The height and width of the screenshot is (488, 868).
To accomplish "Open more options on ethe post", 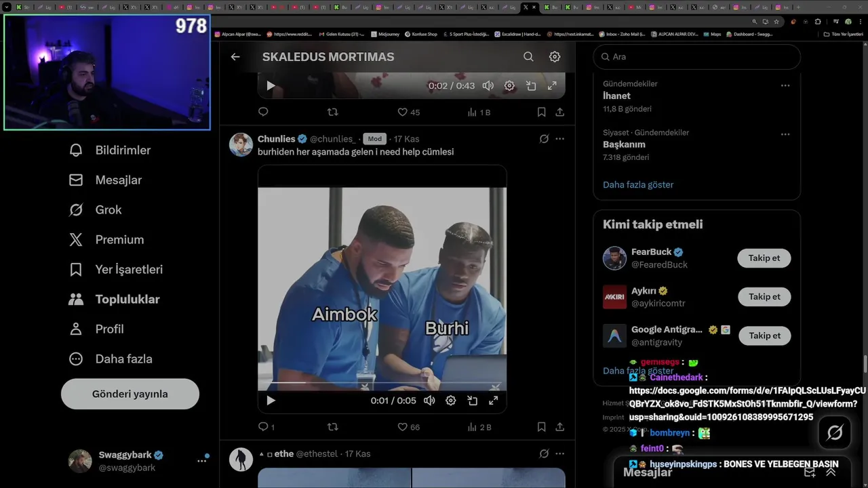I will [560, 454].
